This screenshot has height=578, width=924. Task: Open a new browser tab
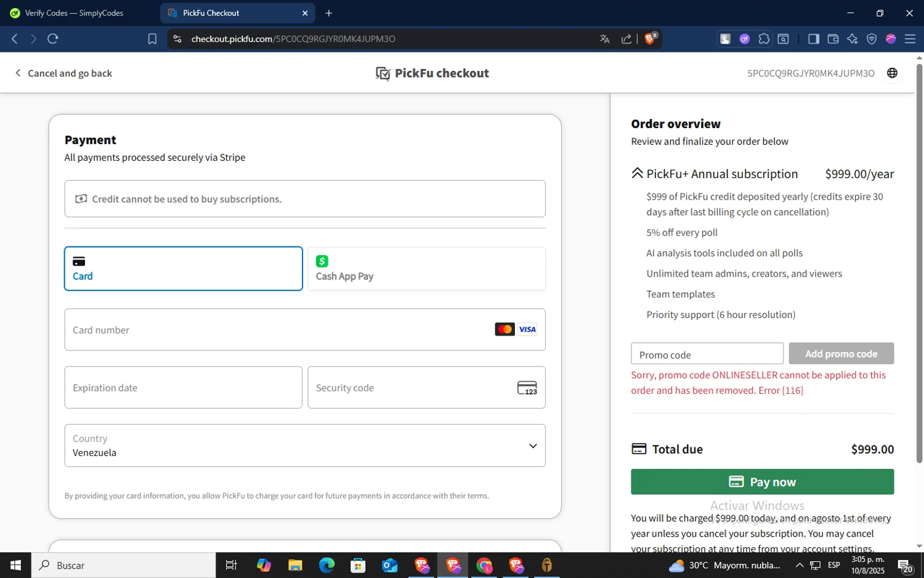point(329,13)
